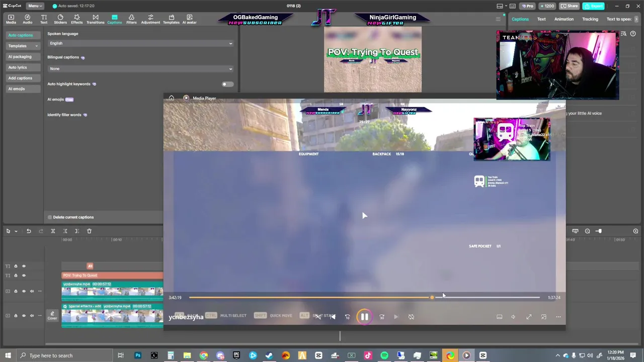Toggle shuffle in Media Player
Screen dimensions: 644x362
click(x=318, y=317)
